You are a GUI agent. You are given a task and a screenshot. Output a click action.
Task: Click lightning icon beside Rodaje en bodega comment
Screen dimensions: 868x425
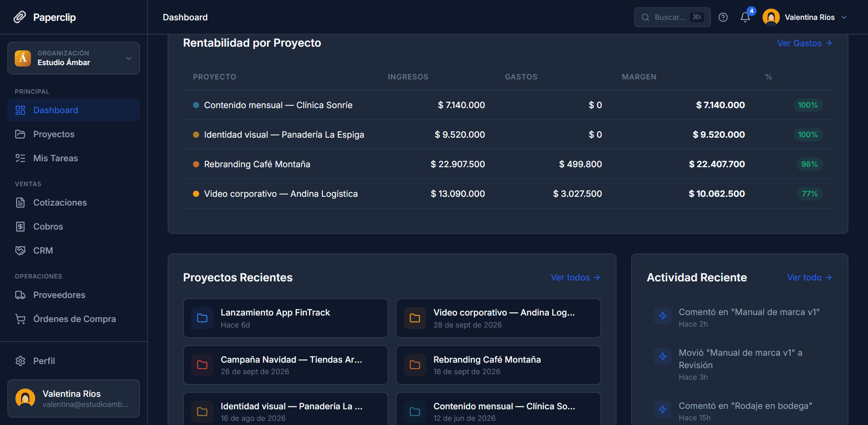pyautogui.click(x=663, y=409)
